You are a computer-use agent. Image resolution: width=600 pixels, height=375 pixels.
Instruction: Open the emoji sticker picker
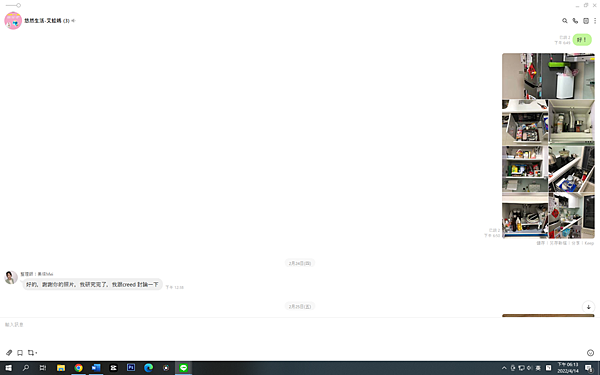click(x=590, y=353)
